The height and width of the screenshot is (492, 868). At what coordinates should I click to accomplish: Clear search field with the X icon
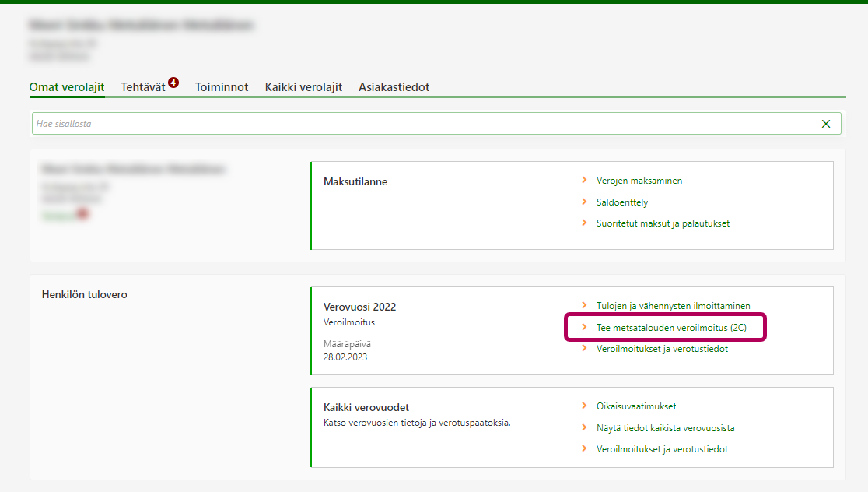(825, 124)
